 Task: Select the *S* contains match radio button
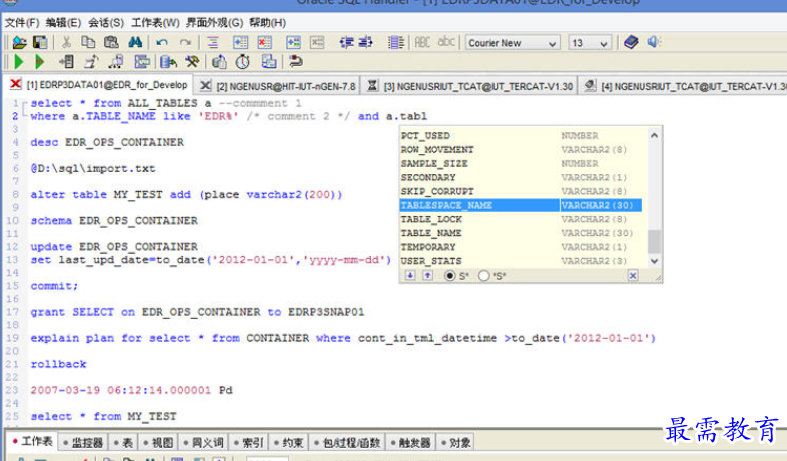pyautogui.click(x=484, y=276)
